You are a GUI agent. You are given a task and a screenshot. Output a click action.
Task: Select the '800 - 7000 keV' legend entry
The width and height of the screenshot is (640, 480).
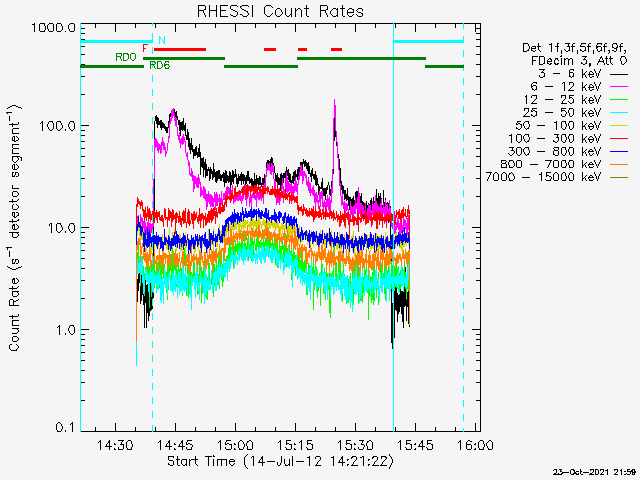click(564, 164)
